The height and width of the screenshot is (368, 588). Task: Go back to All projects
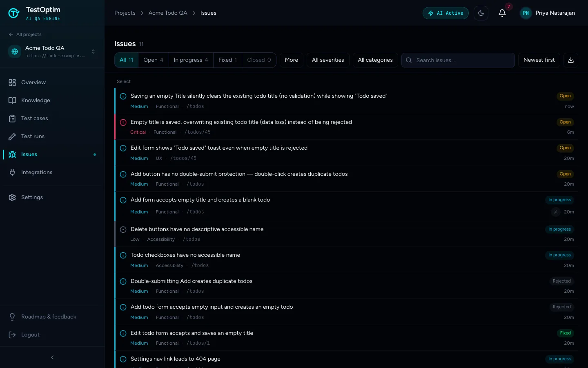click(x=25, y=34)
